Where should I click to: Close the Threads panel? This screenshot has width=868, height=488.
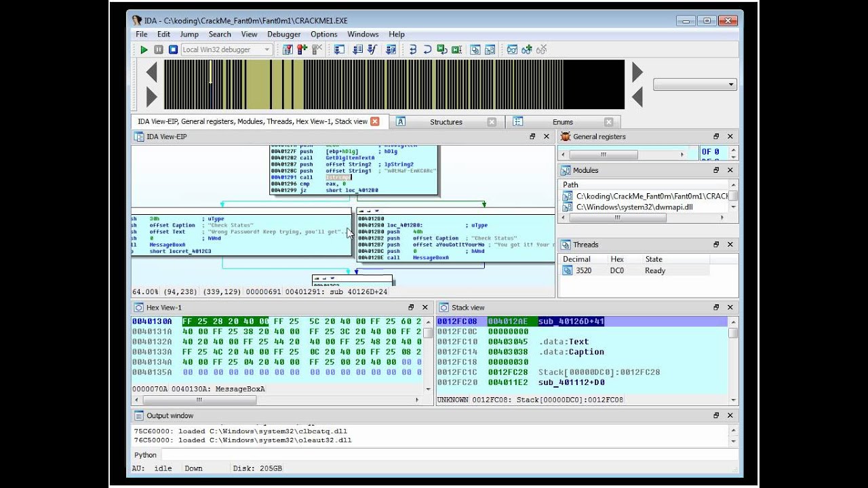[730, 245]
